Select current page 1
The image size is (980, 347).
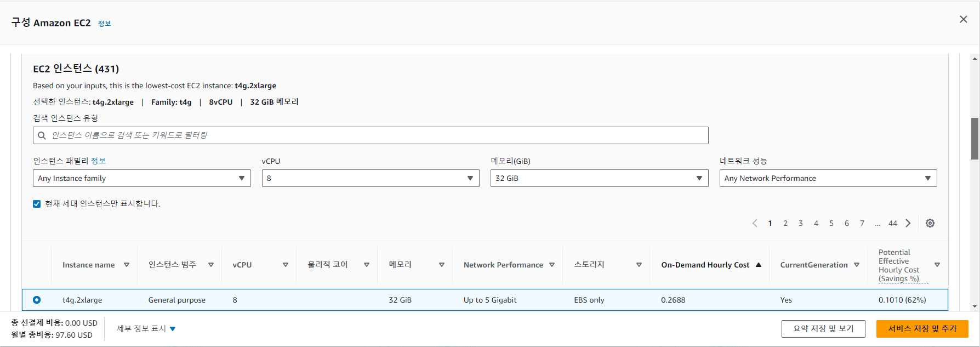click(x=770, y=223)
